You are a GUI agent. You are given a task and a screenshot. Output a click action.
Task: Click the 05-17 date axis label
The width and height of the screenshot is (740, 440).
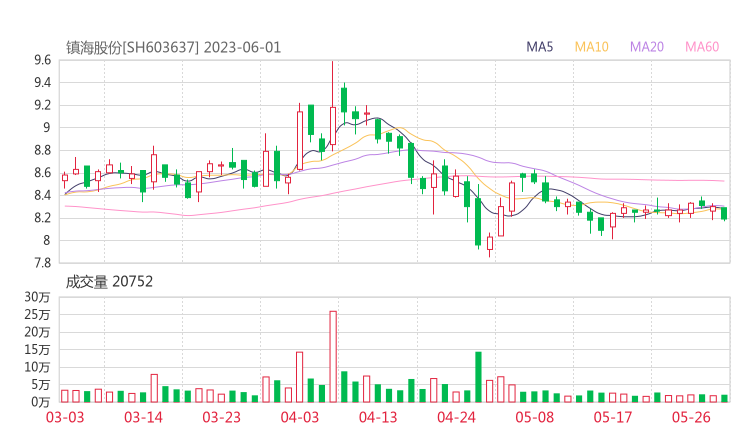(613, 417)
